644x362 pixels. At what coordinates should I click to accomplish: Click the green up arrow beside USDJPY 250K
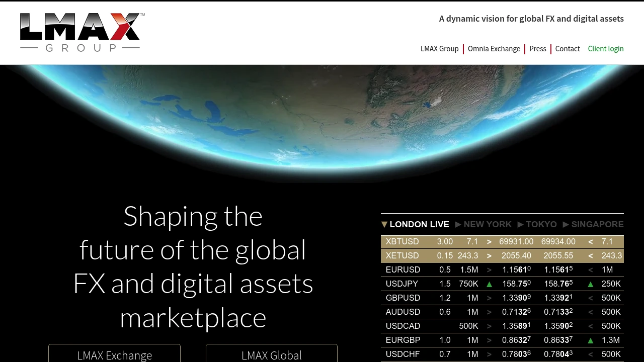(x=591, y=285)
